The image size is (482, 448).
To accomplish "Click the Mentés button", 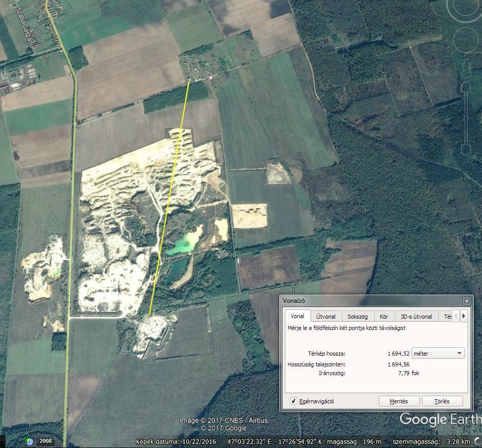I will click(399, 401).
